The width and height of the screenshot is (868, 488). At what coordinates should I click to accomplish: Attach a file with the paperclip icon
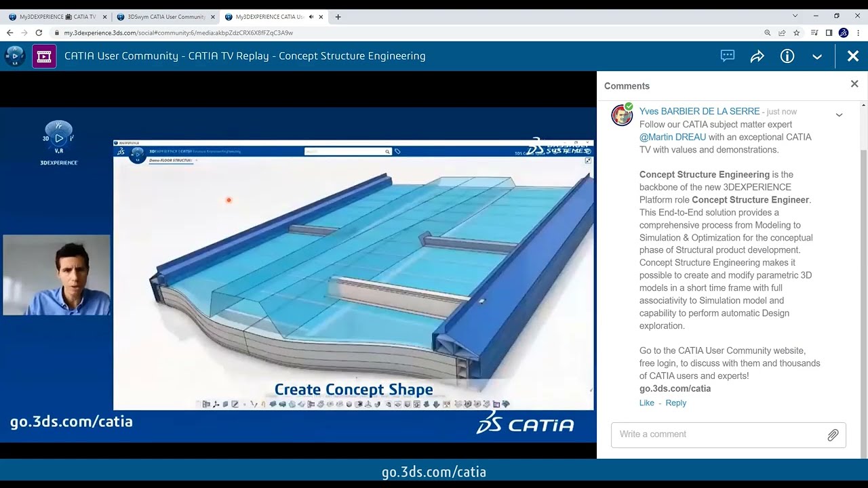(x=833, y=435)
